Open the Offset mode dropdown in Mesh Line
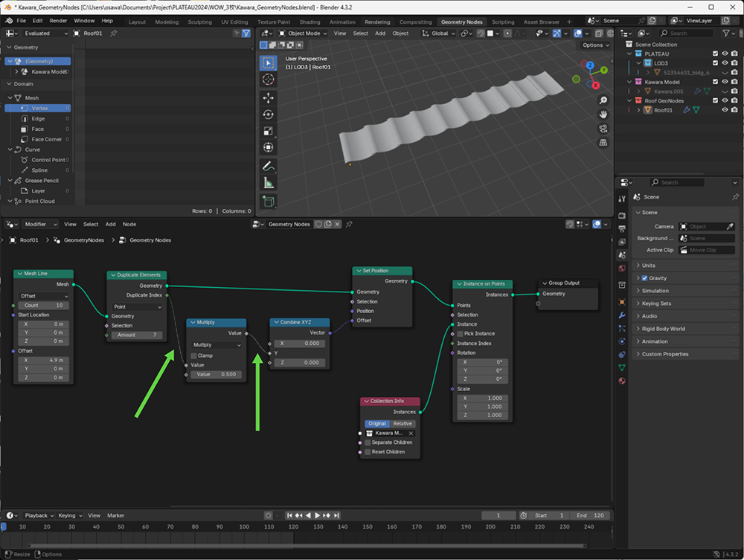The height and width of the screenshot is (560, 744). (45, 296)
